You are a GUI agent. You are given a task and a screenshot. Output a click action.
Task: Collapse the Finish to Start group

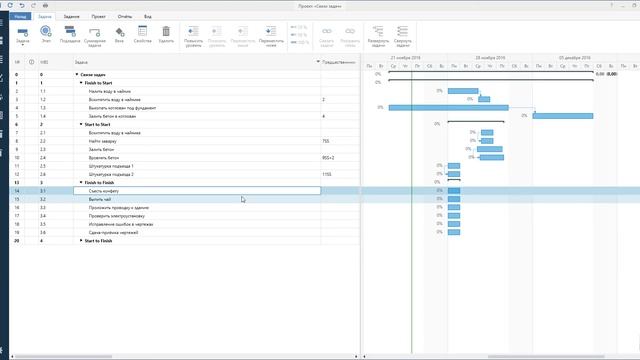point(81,83)
